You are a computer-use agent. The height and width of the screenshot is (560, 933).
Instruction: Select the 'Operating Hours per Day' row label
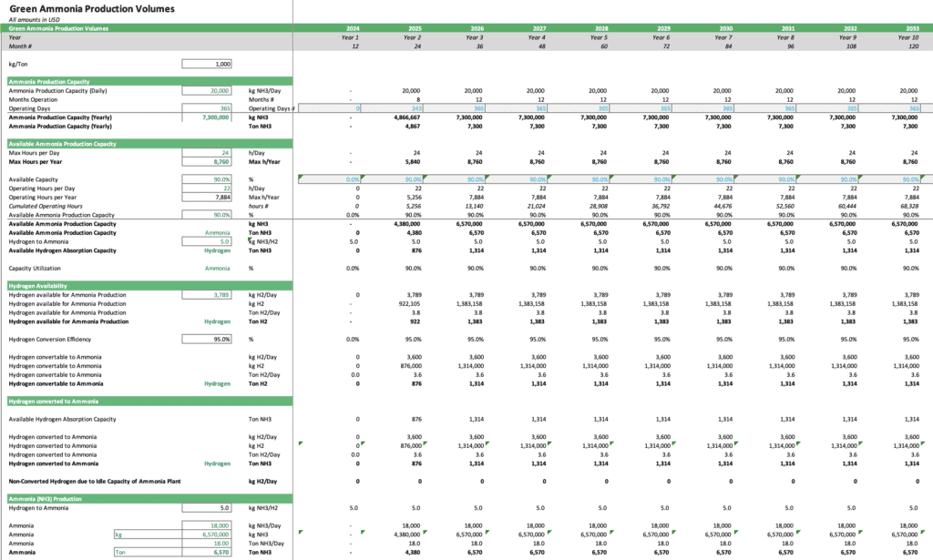click(x=42, y=188)
